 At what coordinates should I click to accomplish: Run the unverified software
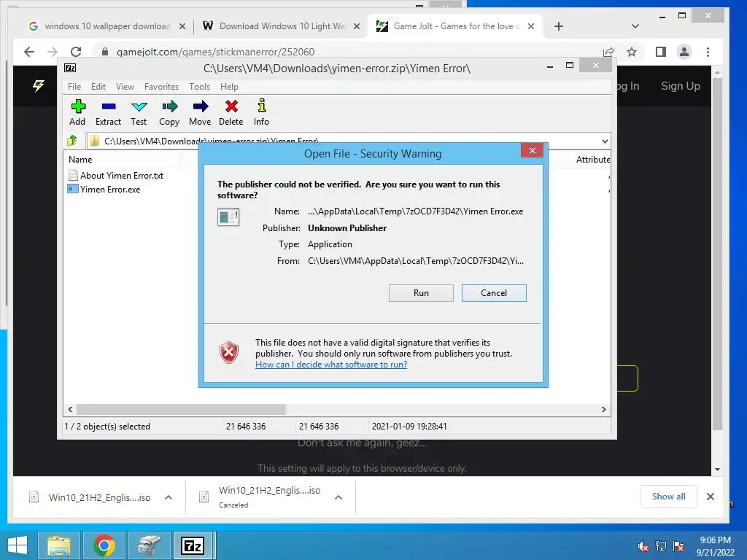tap(421, 293)
